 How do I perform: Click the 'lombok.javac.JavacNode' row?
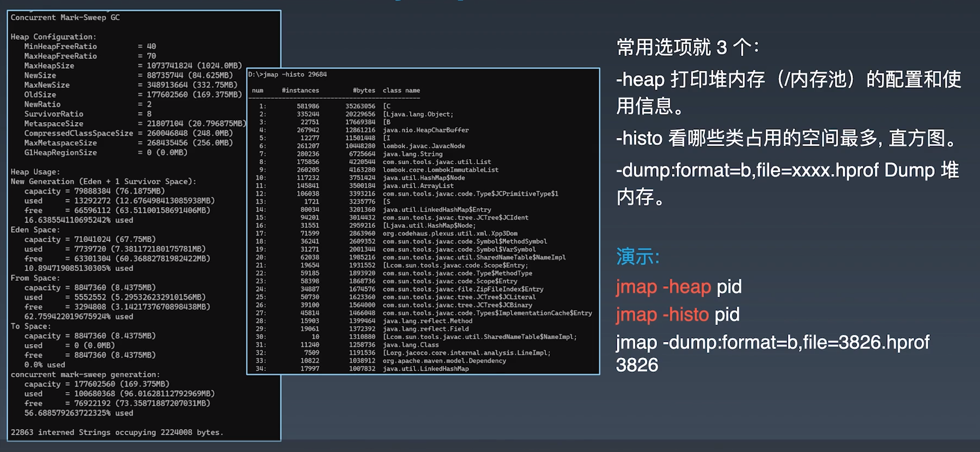362,146
